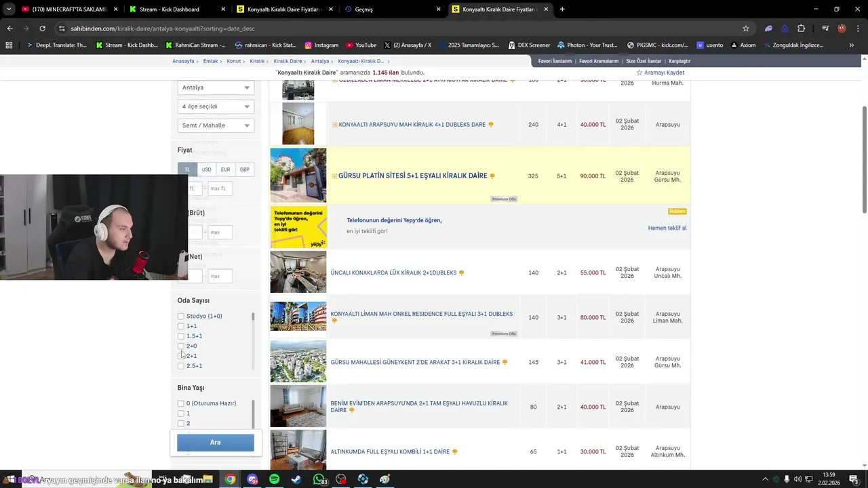Open the ÜNCALI KONAKLARDA LÜX listing title
This screenshot has width=868, height=488.
(x=393, y=273)
